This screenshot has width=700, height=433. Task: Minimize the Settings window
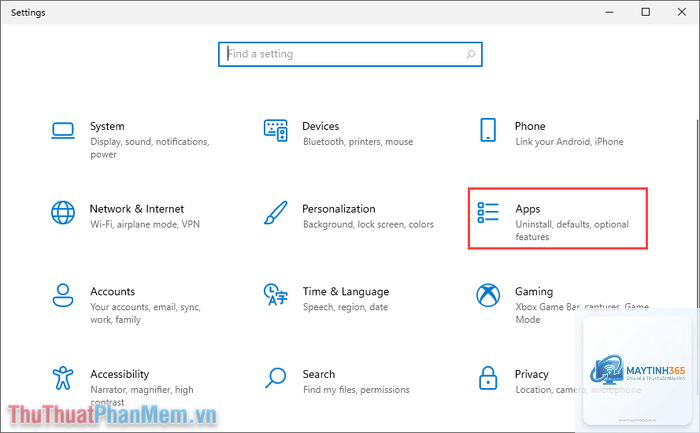pos(609,12)
